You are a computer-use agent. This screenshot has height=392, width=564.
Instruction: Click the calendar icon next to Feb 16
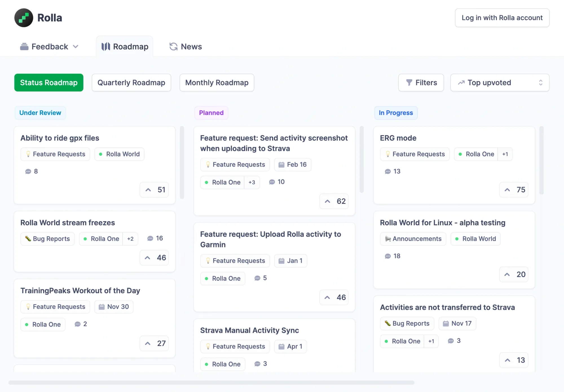coord(282,164)
